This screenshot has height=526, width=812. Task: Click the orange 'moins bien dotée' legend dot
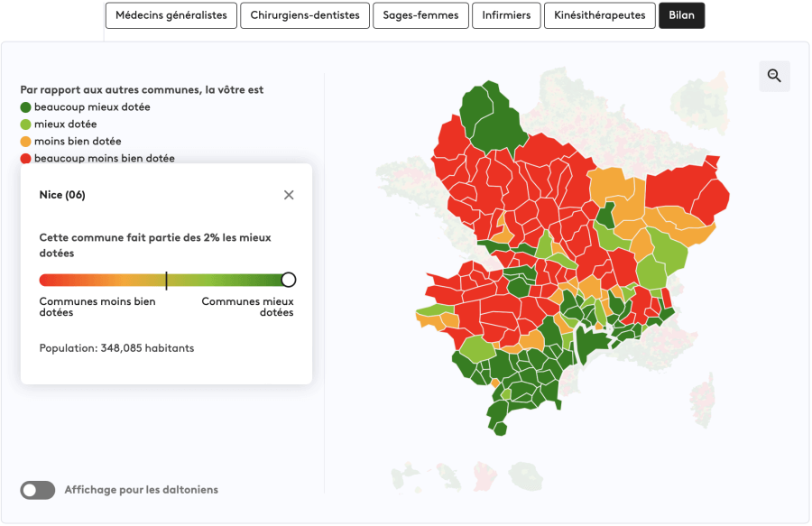[x=25, y=142]
